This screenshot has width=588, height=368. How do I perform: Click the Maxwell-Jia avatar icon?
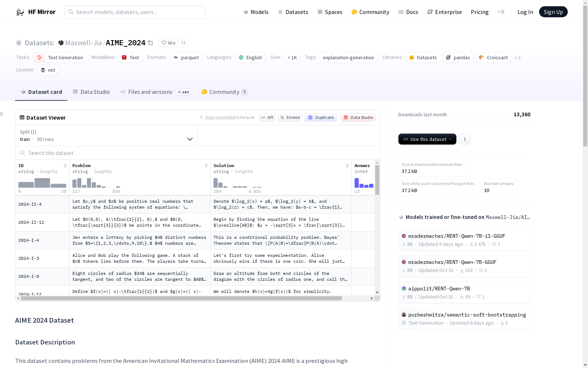tap(61, 43)
